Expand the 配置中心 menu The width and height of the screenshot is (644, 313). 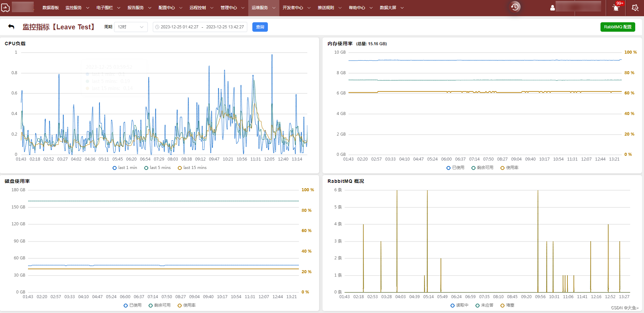pyautogui.click(x=170, y=8)
